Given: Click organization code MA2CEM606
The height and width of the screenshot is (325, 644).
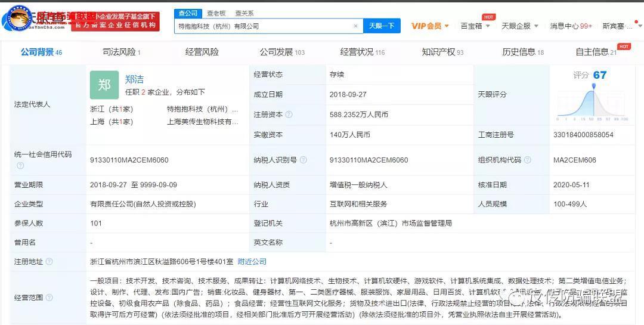Looking at the screenshot, I should pyautogui.click(x=575, y=160).
